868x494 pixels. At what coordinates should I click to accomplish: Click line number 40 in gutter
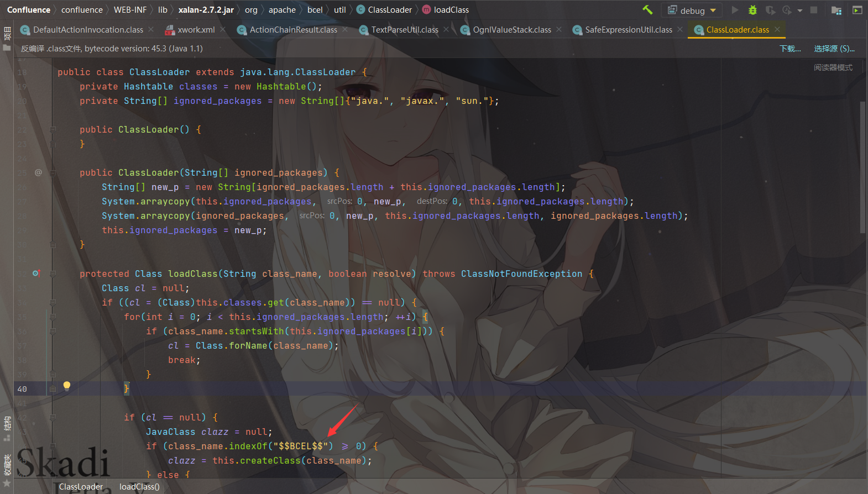click(x=22, y=389)
